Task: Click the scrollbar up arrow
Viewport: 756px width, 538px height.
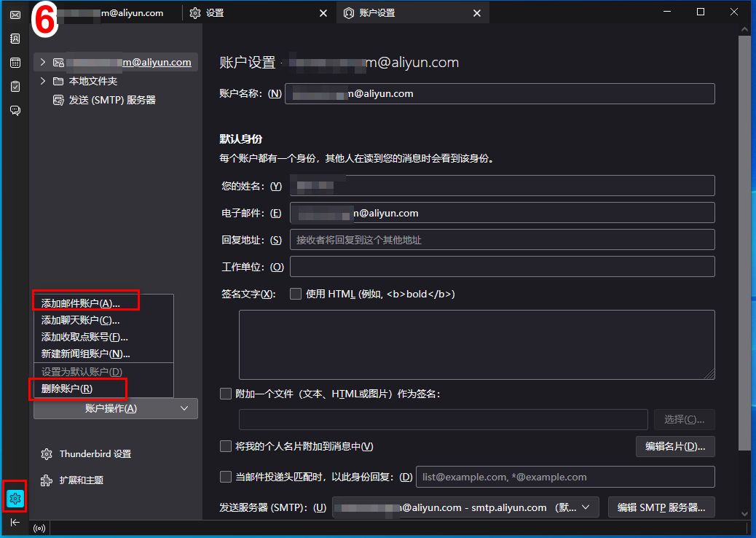Action: tap(744, 29)
